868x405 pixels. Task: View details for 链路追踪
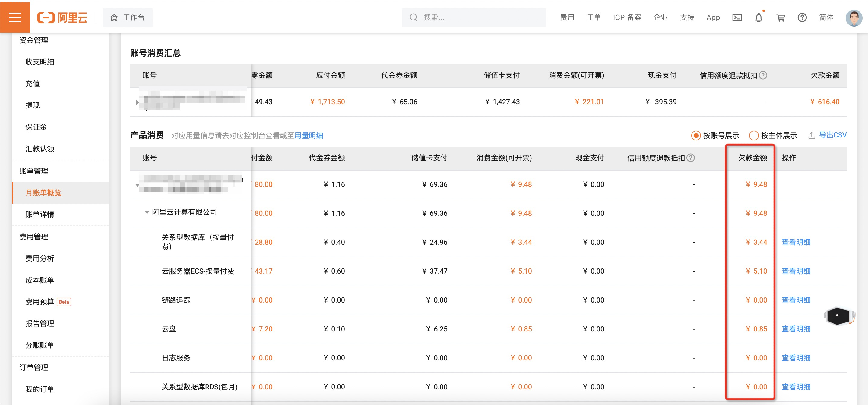click(x=796, y=300)
